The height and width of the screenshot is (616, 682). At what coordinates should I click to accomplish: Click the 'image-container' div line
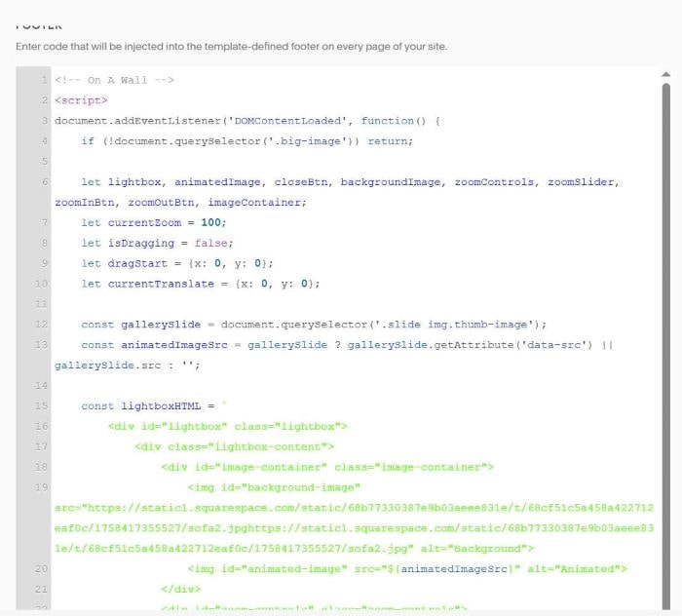[327, 467]
